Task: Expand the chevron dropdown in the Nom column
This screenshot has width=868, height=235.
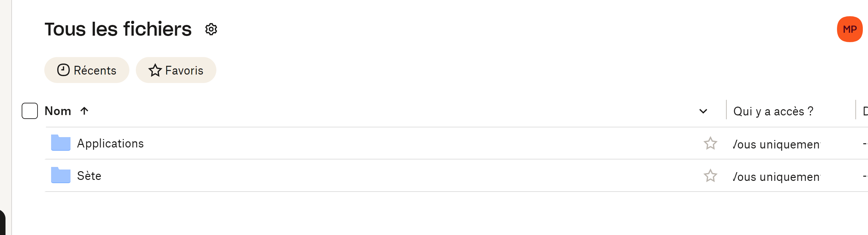Action: coord(703,111)
